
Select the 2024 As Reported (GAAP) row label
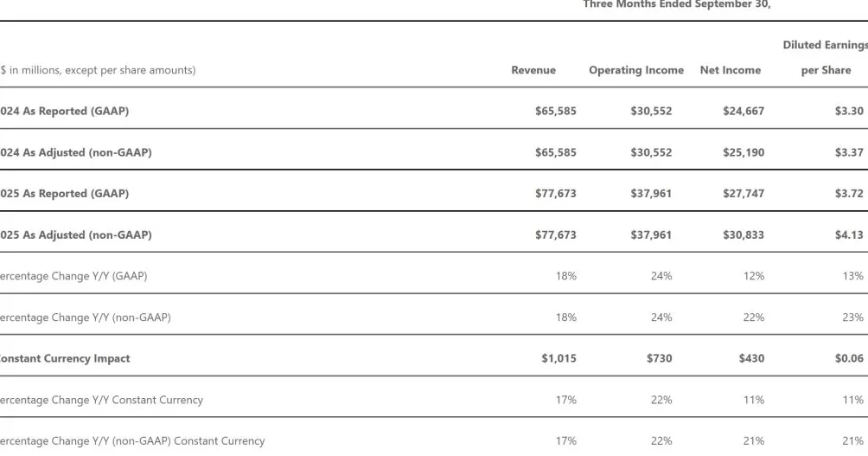65,111
